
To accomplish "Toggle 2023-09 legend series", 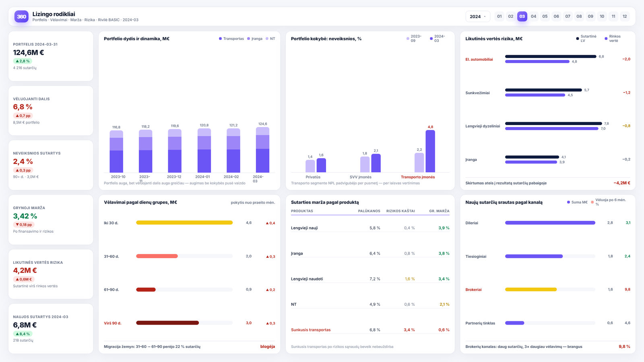I will [x=414, y=39].
